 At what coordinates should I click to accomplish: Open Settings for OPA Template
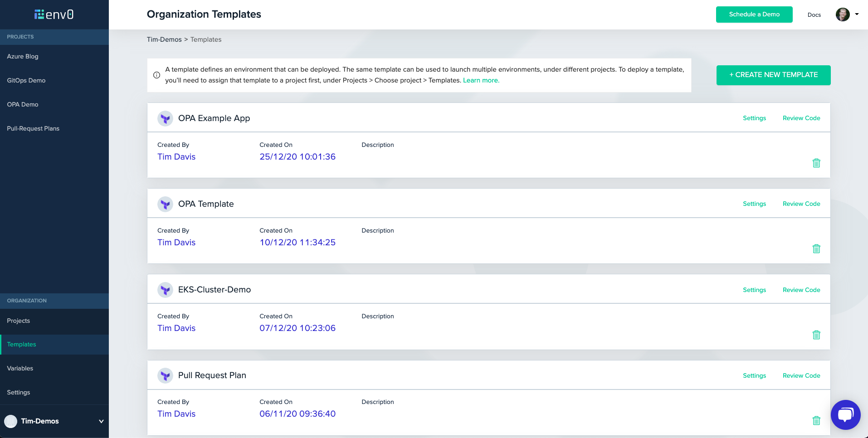[x=754, y=204]
